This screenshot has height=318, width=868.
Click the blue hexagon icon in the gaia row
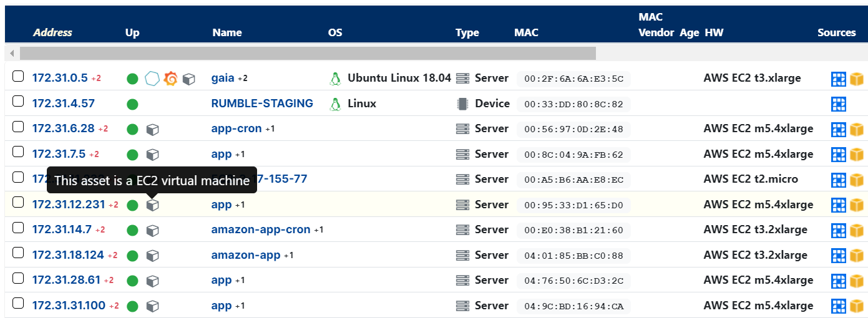coord(152,79)
